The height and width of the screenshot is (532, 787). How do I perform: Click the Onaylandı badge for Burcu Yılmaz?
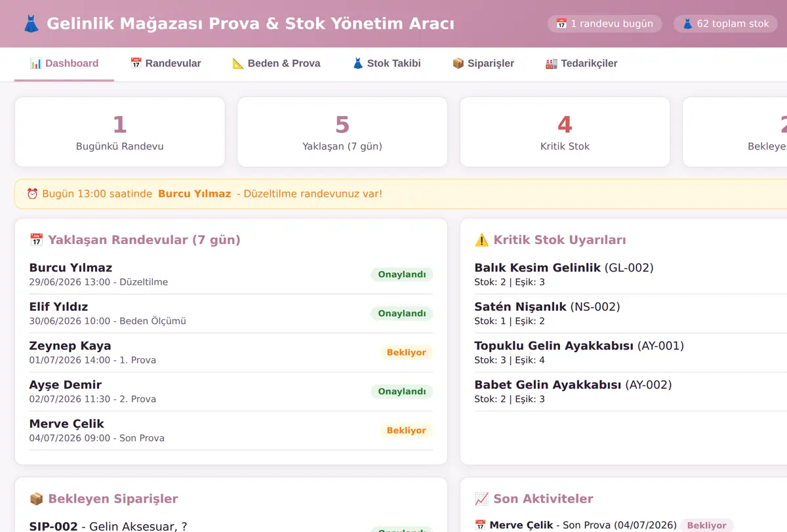pos(402,274)
